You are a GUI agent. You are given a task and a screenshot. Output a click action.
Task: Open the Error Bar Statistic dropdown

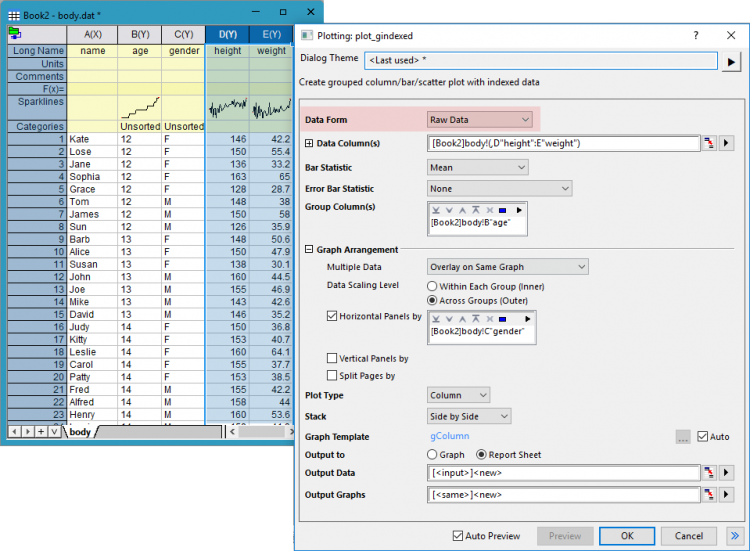[x=499, y=188]
